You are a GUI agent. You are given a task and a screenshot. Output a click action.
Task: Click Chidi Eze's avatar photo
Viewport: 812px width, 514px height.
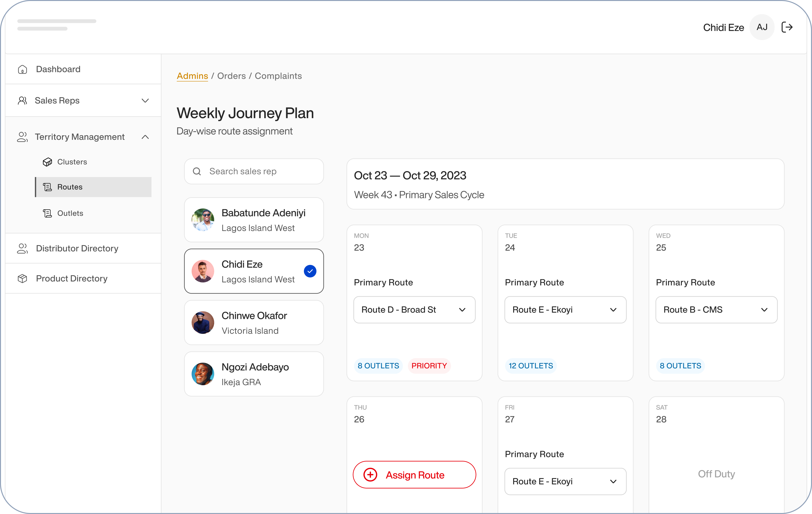(203, 271)
